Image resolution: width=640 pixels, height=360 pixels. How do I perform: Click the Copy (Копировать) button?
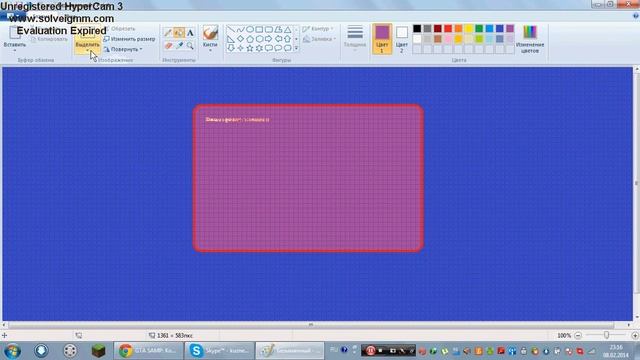(x=49, y=39)
